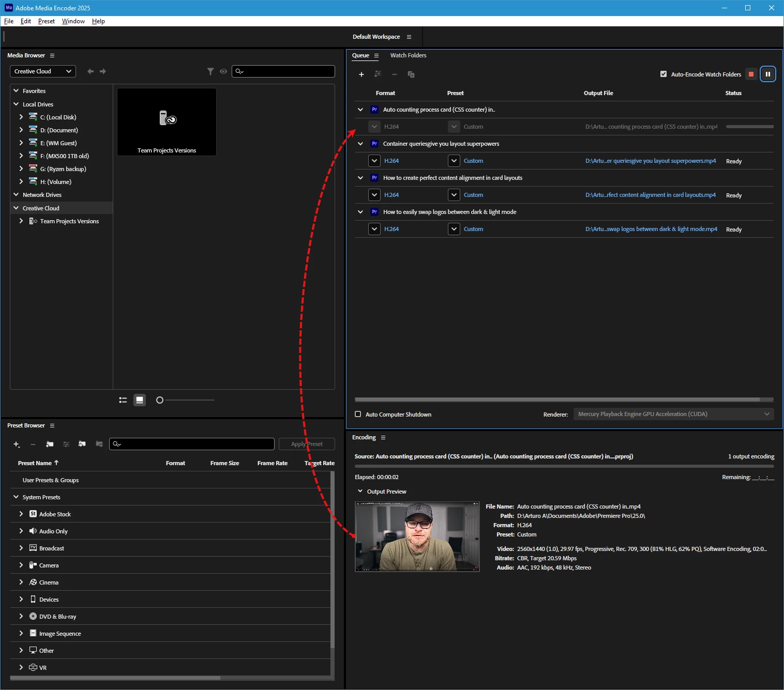Toggle Auto-Encode Watch Folders checkbox

(x=664, y=74)
